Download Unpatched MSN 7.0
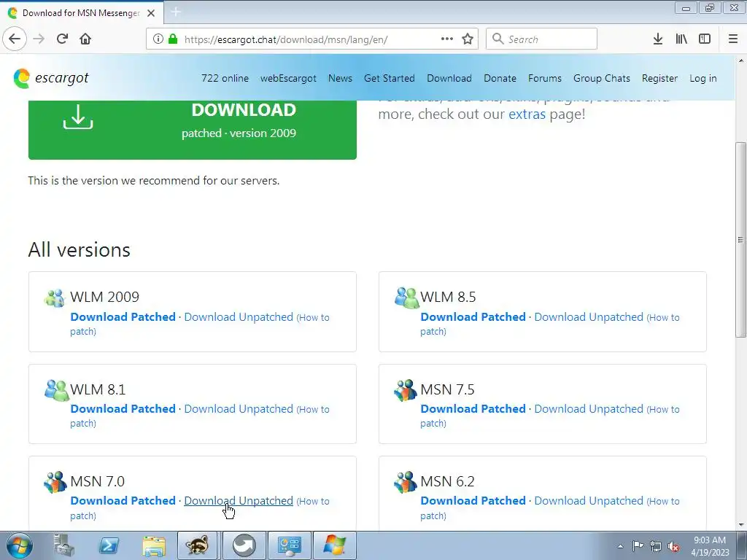This screenshot has height=560, width=747. pyautogui.click(x=239, y=501)
